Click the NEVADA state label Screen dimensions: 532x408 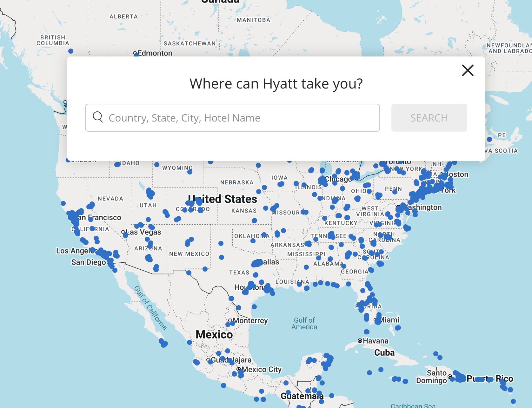(110, 199)
